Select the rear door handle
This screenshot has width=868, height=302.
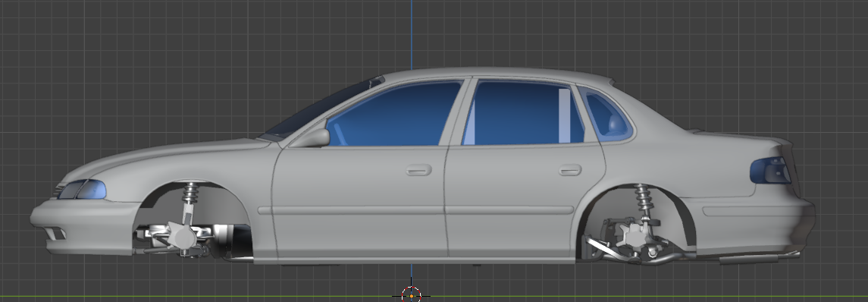(569, 169)
